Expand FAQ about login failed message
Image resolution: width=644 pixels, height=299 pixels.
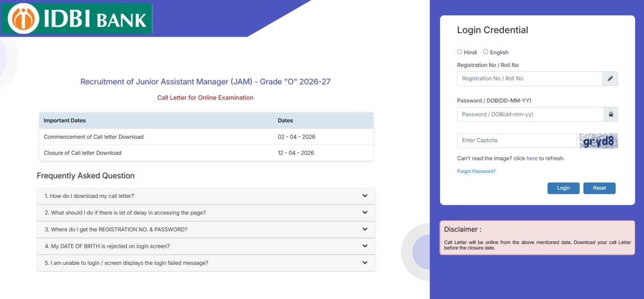205,262
